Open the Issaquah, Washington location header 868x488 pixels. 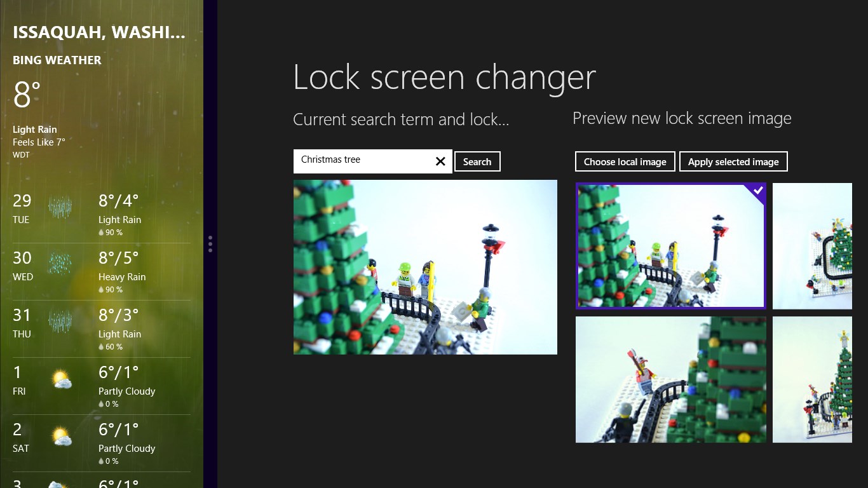tap(99, 33)
